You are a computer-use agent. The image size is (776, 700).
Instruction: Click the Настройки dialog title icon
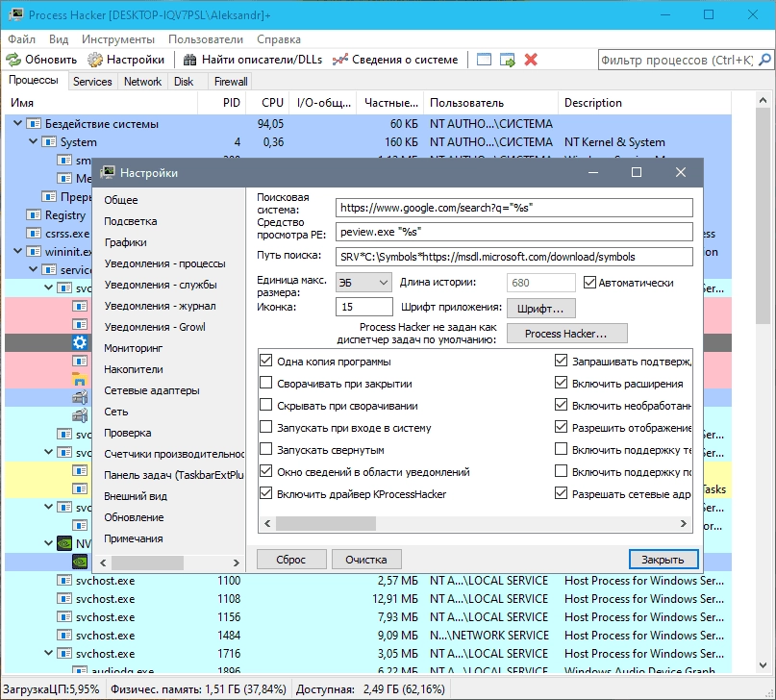(108, 172)
